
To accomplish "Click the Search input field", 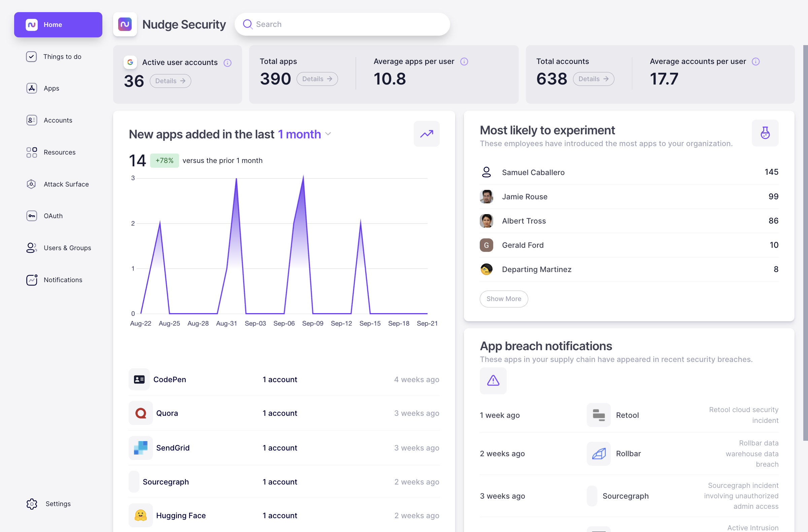I will click(342, 24).
